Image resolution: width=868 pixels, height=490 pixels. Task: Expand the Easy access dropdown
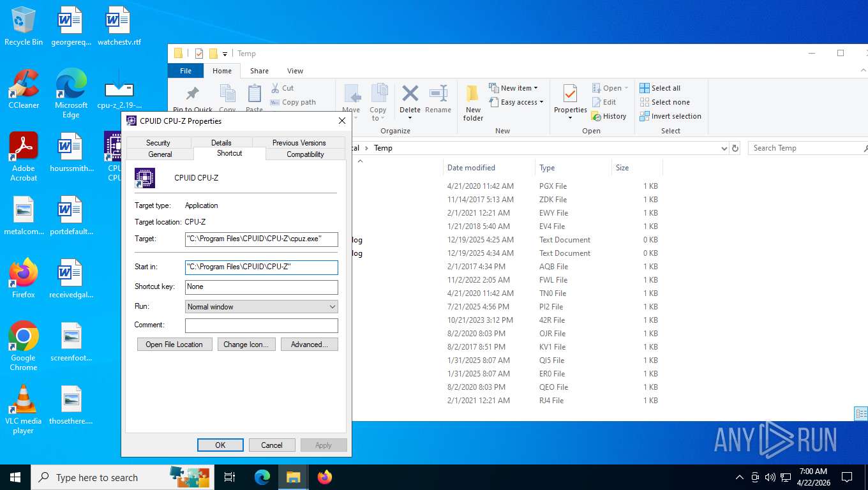(x=541, y=102)
